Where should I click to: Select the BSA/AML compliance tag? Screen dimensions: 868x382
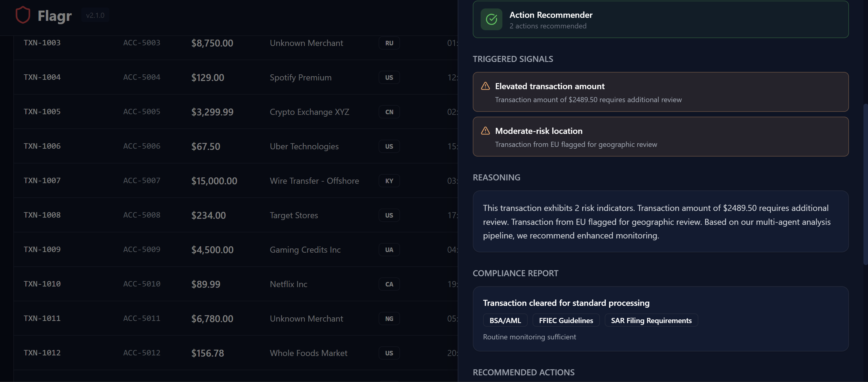click(x=505, y=320)
